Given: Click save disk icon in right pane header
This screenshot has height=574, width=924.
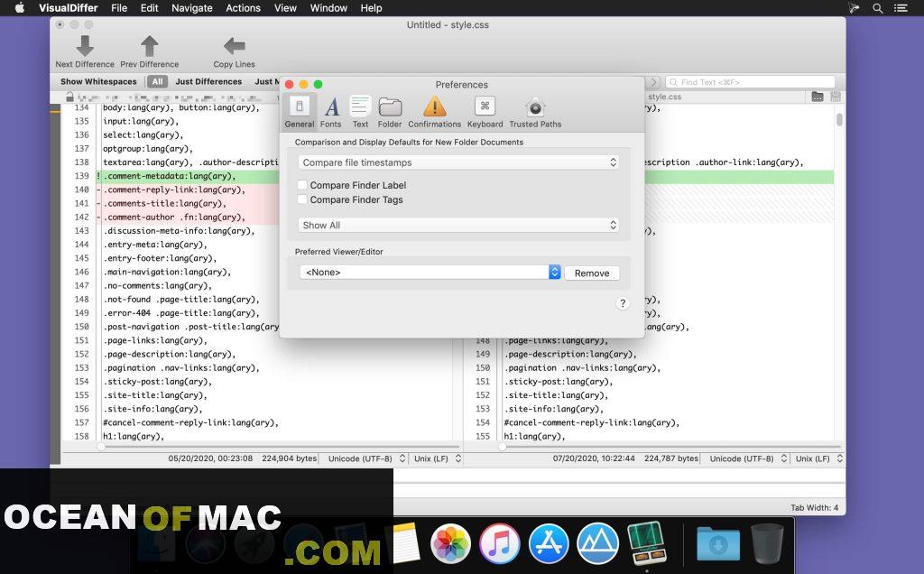Looking at the screenshot, I should coord(836,97).
